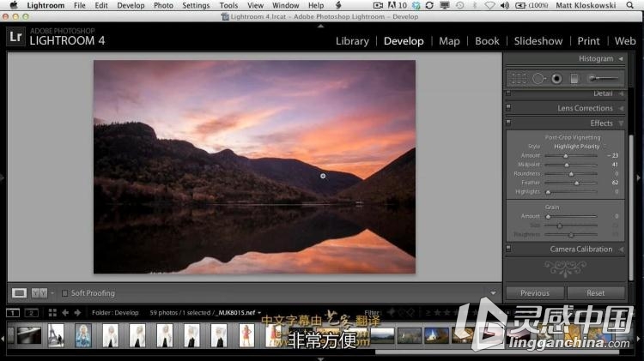
Task: Select the Red Eye Correction tool
Action: pos(556,78)
